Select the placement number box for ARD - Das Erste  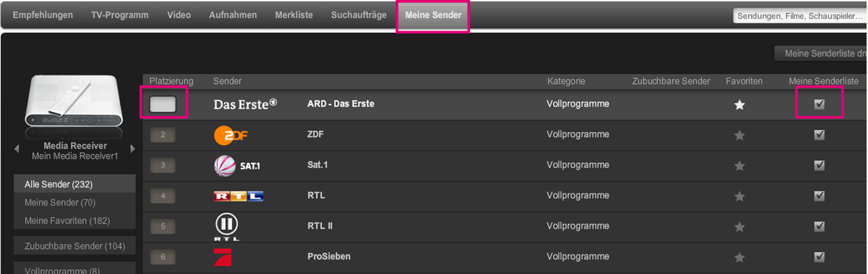tap(163, 104)
